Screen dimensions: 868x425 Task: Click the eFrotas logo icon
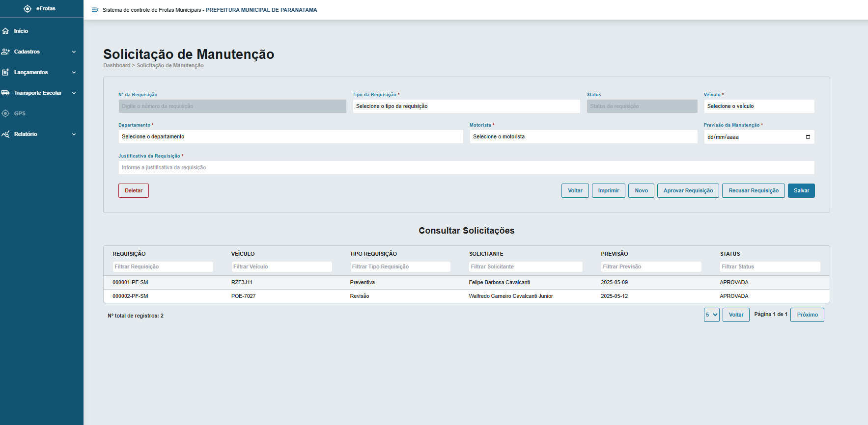pyautogui.click(x=28, y=9)
